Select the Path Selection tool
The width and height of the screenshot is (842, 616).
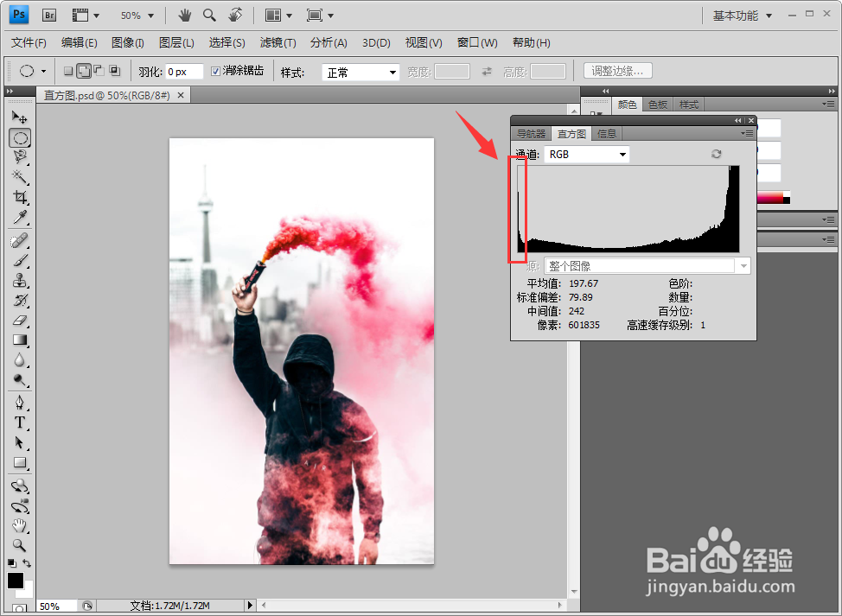tap(20, 442)
